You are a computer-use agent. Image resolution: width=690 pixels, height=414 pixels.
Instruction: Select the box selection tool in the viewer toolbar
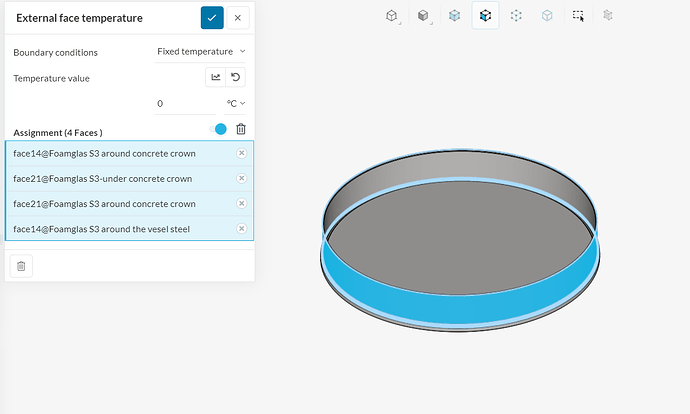point(578,16)
